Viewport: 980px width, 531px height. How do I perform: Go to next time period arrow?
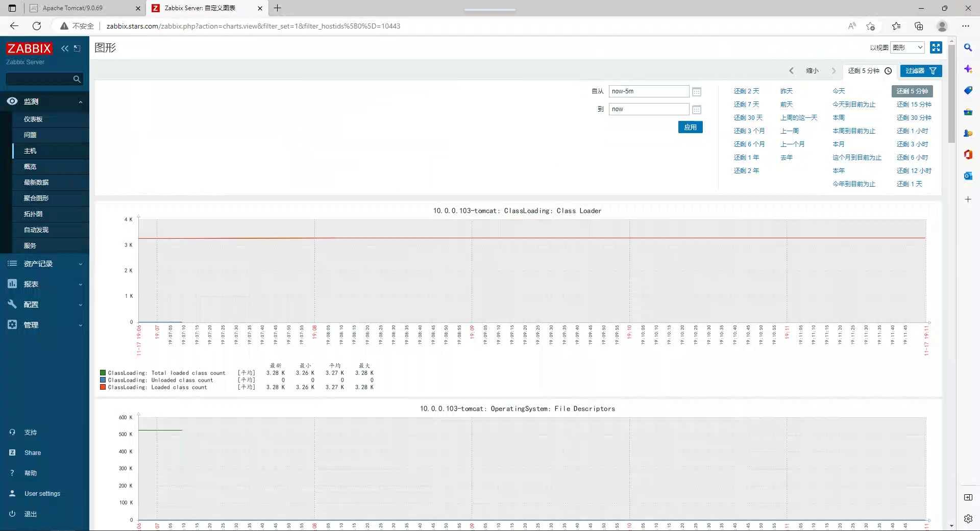834,71
